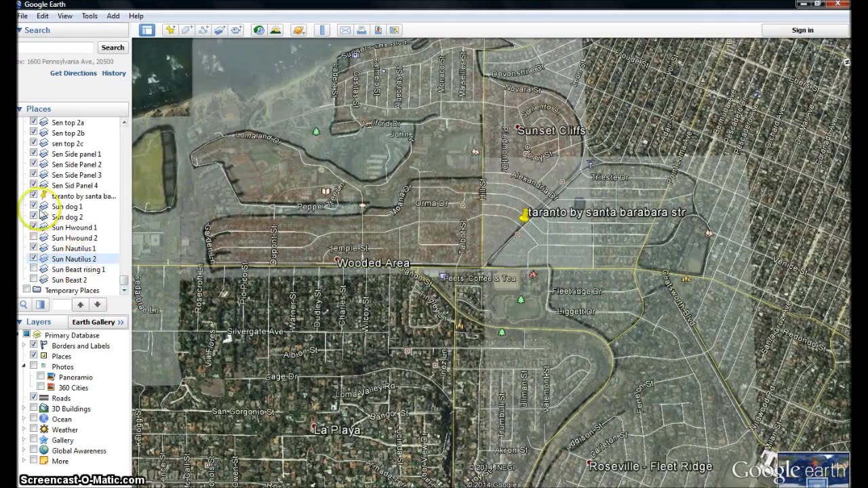Open the search History link
The image size is (868, 488).
click(x=114, y=73)
